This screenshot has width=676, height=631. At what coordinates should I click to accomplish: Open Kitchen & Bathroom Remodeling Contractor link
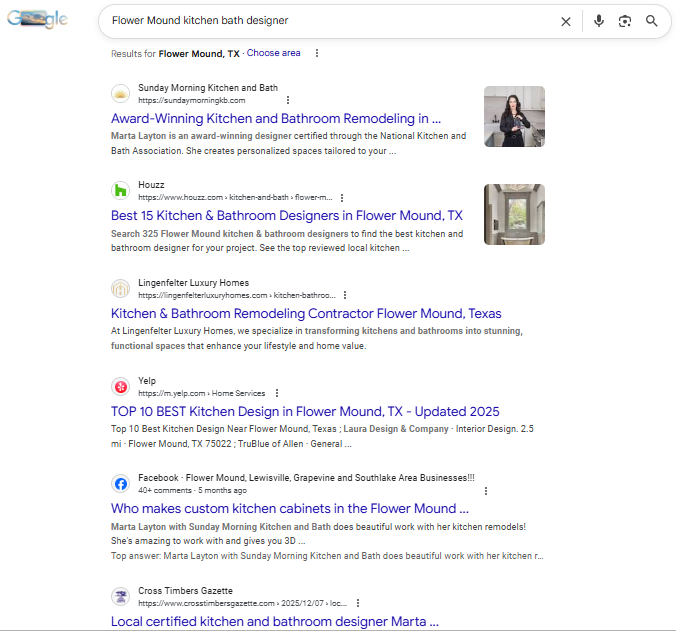click(306, 313)
